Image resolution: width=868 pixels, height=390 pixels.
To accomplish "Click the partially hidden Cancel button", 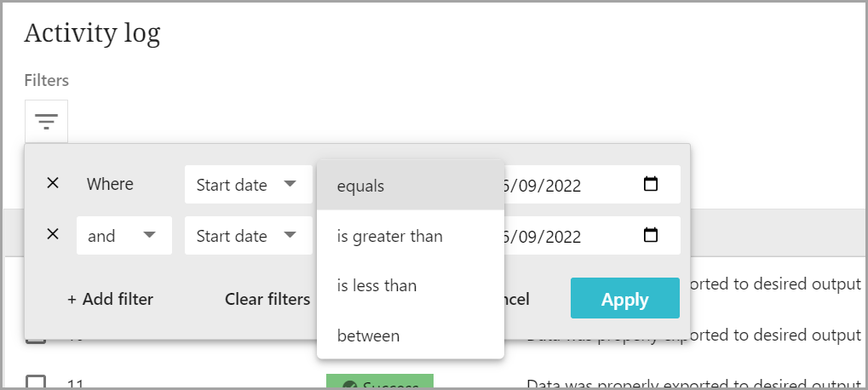I will coord(518,299).
